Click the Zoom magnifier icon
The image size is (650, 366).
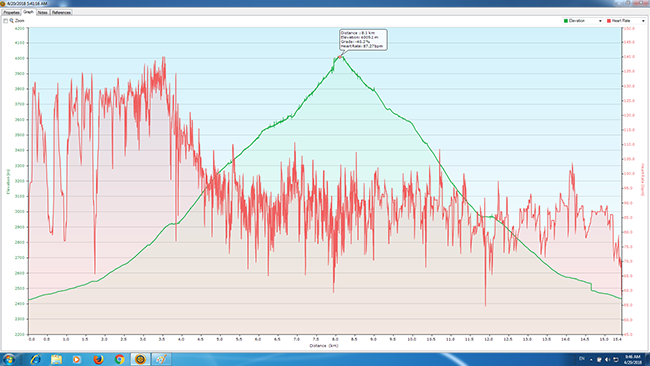click(12, 20)
